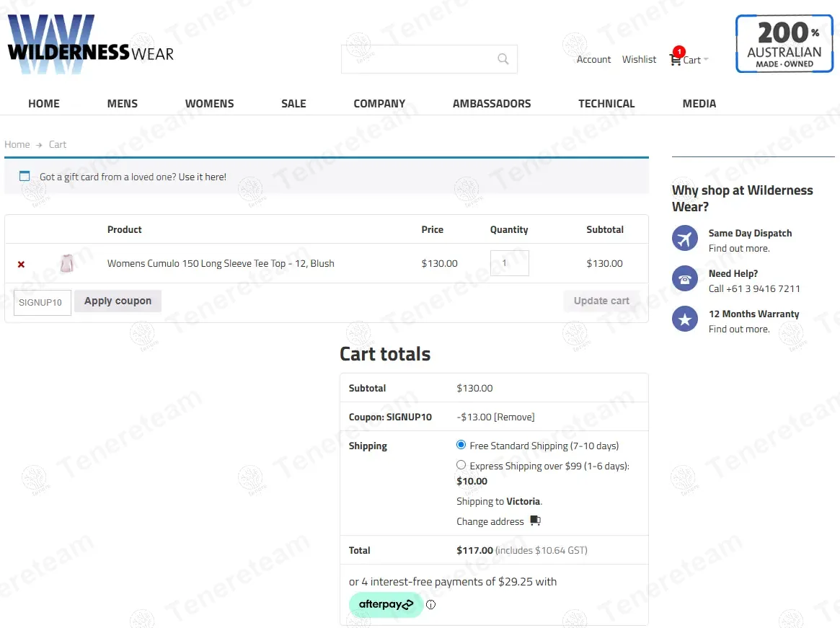Open the MENS menu
The height and width of the screenshot is (628, 840).
tap(122, 104)
